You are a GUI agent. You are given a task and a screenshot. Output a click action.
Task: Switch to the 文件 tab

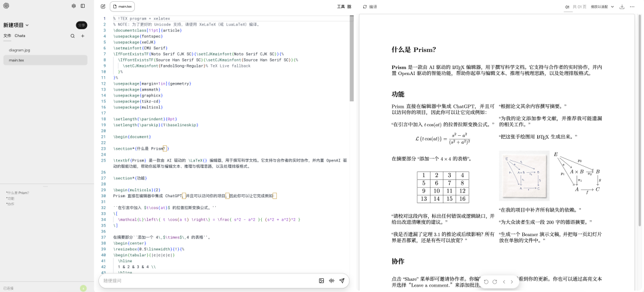click(x=7, y=36)
